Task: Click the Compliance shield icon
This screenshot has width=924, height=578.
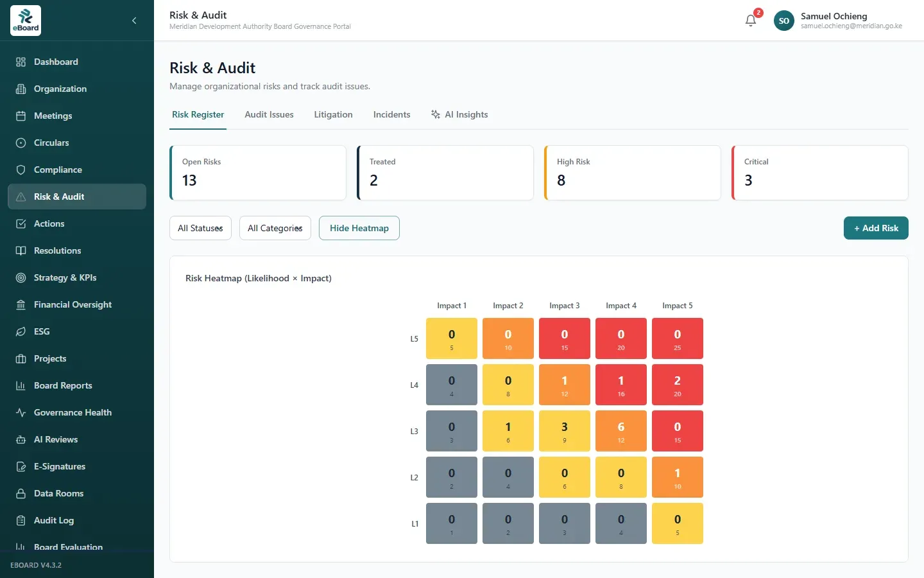Action: pos(21,170)
